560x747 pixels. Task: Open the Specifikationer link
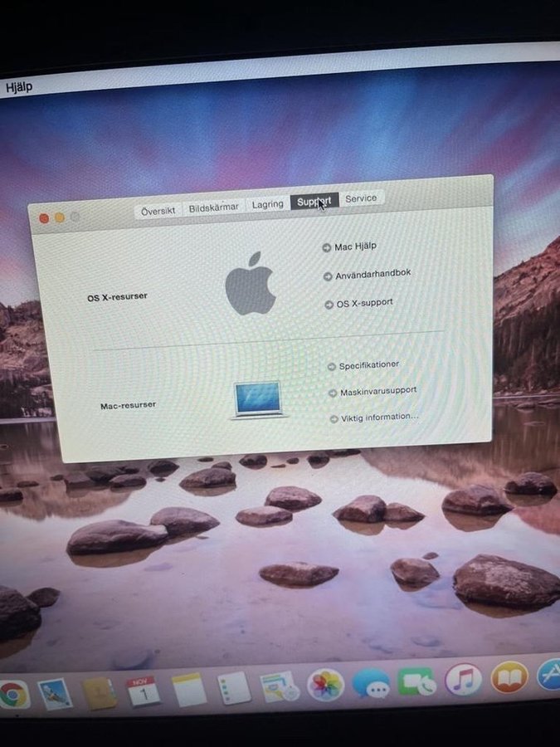tap(368, 365)
